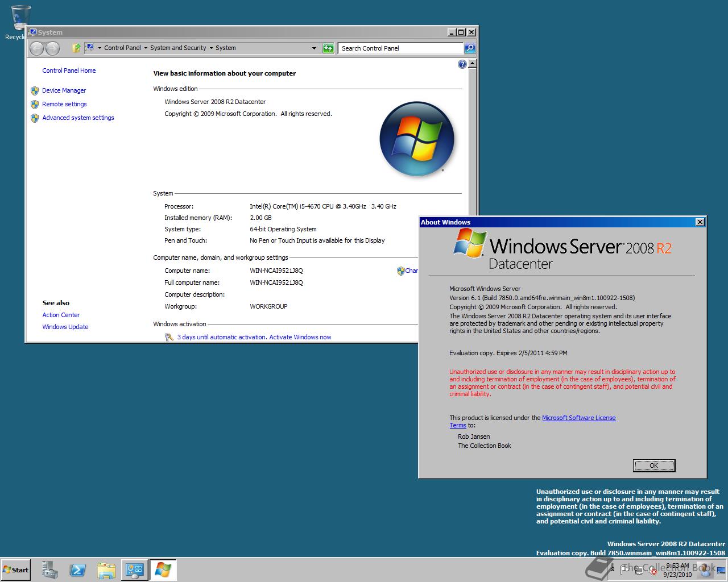
Task: Click 64-bit Operating System text
Action: (283, 229)
